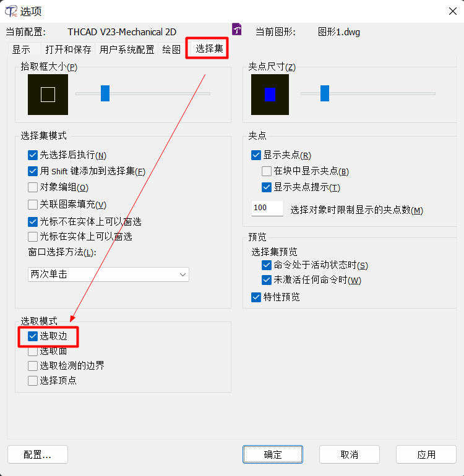Viewport: 464px width, 476px height.
Task: Open the 打开和保存 tab
Action: 68,49
